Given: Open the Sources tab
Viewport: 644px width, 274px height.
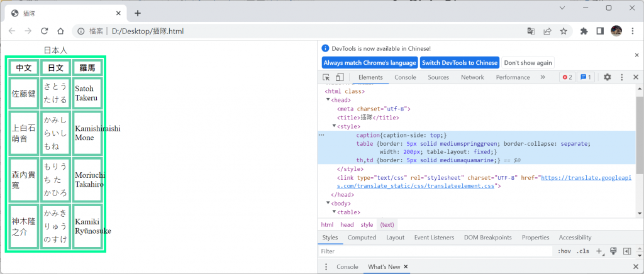Looking at the screenshot, I should point(438,77).
